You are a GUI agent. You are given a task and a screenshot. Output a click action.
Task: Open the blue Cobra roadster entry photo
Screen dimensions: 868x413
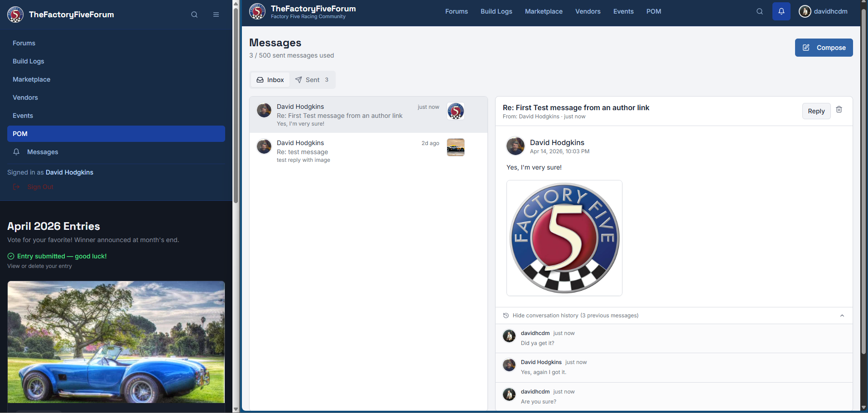[116, 342]
